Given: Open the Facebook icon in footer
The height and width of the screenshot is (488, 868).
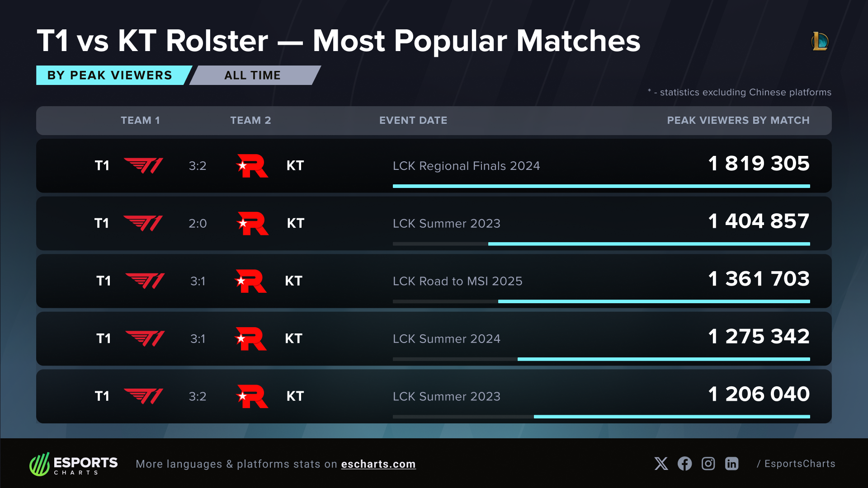Looking at the screenshot, I should [x=684, y=464].
